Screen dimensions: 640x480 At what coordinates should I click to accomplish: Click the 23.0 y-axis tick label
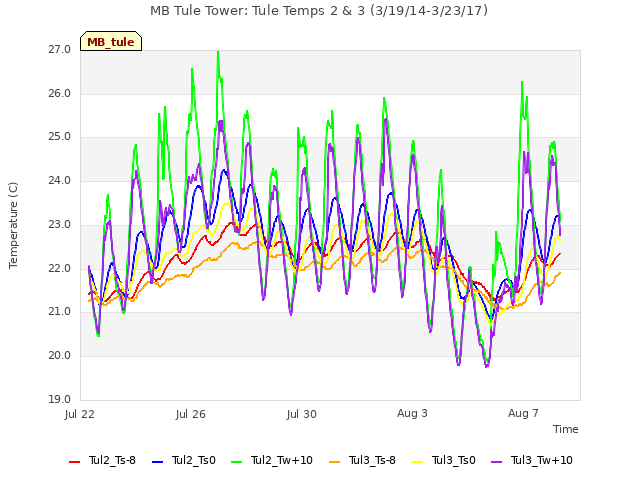pos(60,224)
